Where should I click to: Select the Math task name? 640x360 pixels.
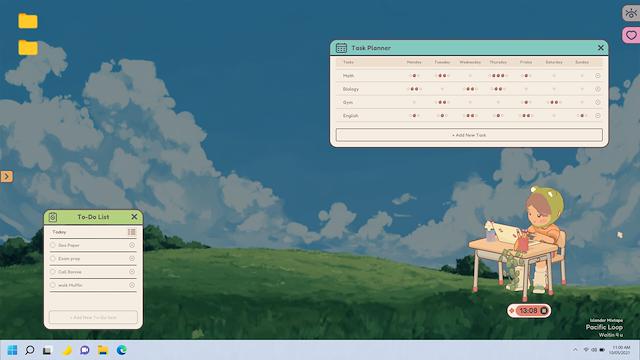348,76
